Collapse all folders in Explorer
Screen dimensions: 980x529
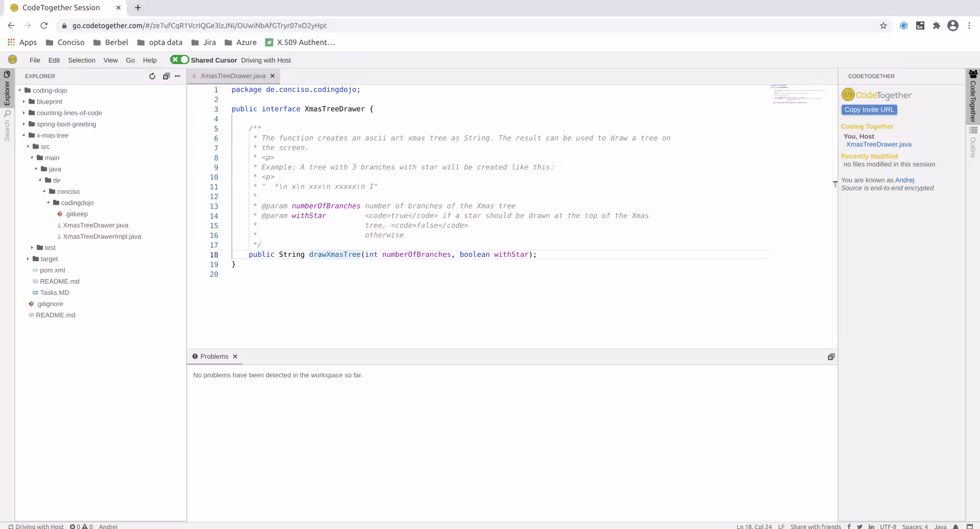click(166, 76)
